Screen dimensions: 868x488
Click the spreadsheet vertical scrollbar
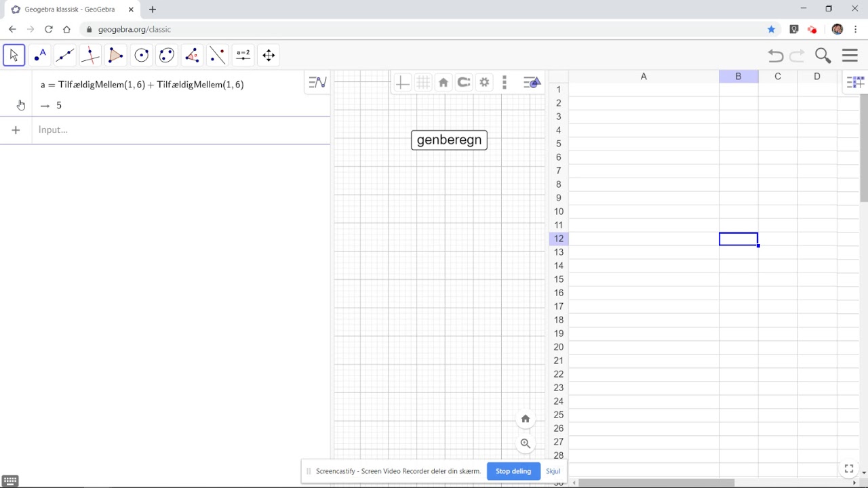click(x=864, y=148)
